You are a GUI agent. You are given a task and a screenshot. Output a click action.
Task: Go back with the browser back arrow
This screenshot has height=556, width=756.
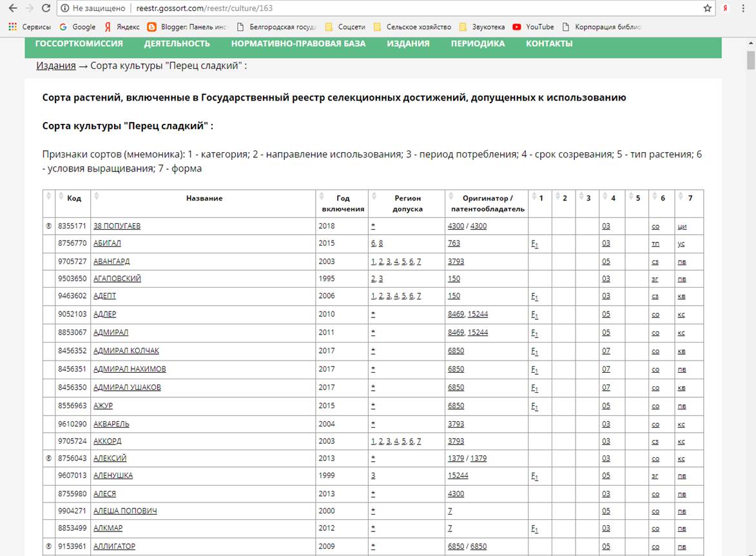pyautogui.click(x=13, y=8)
